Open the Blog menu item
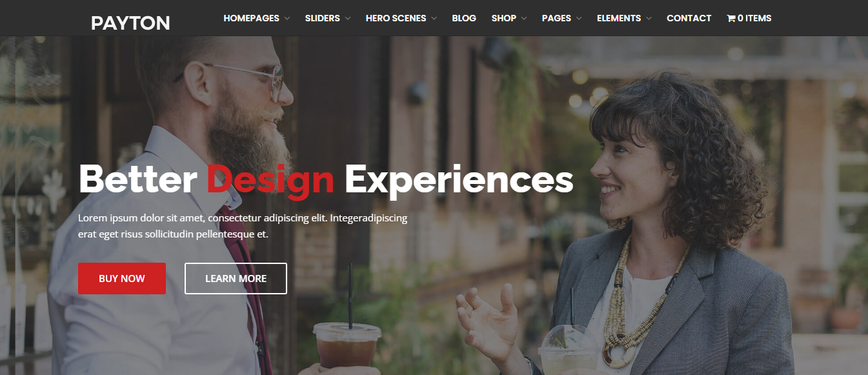868x375 pixels. coord(464,18)
